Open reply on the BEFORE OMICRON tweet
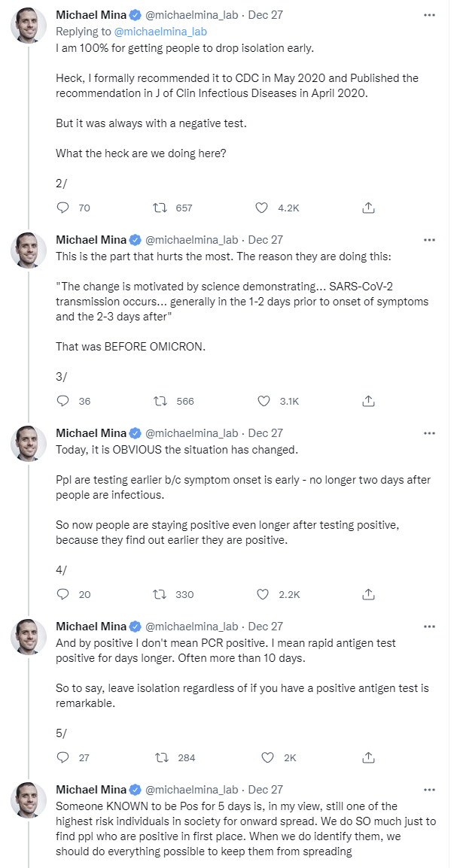This screenshot has height=868, width=457. [x=63, y=401]
